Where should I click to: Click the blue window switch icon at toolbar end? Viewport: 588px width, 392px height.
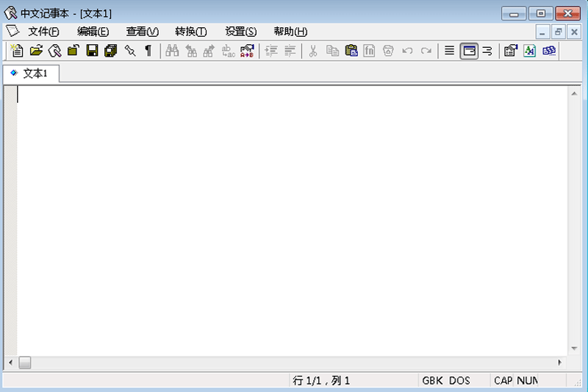click(x=548, y=51)
